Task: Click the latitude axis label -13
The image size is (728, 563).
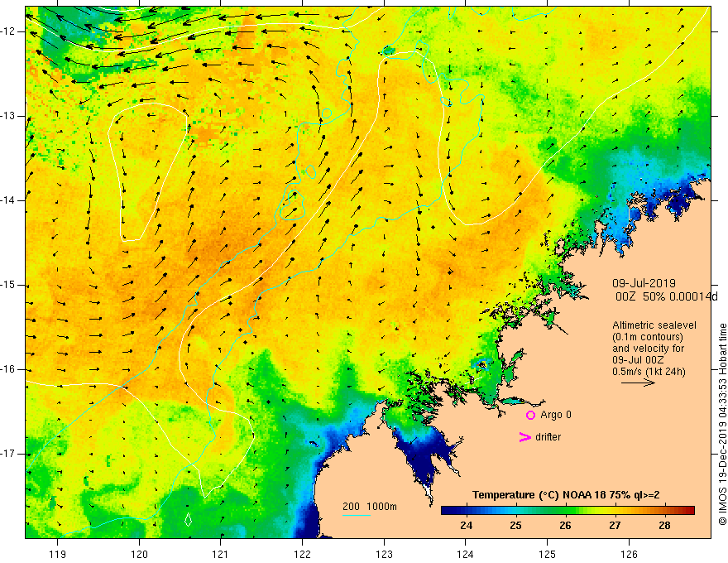Action: coord(9,116)
